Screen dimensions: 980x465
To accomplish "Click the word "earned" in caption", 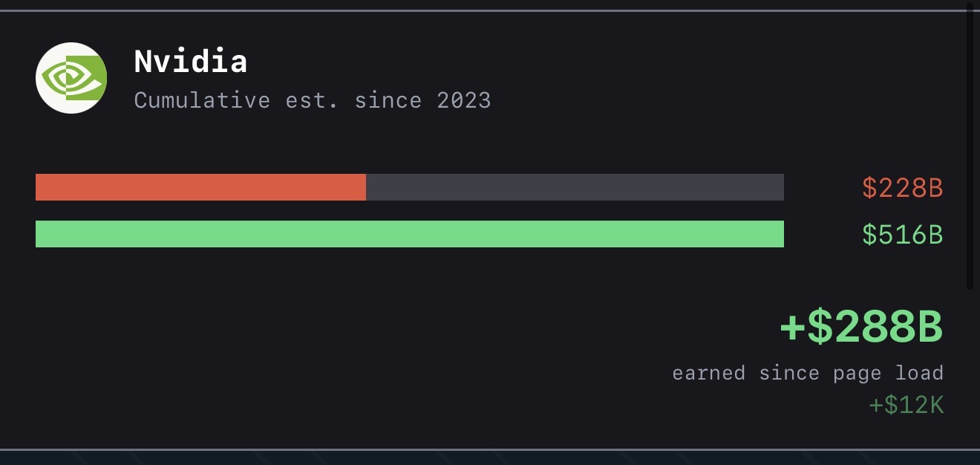I will tap(708, 373).
